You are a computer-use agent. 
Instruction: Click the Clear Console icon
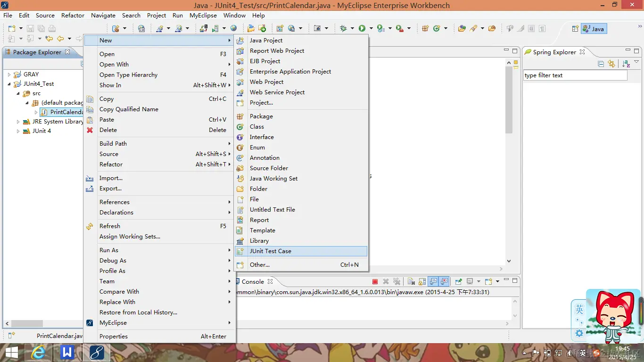click(x=411, y=281)
